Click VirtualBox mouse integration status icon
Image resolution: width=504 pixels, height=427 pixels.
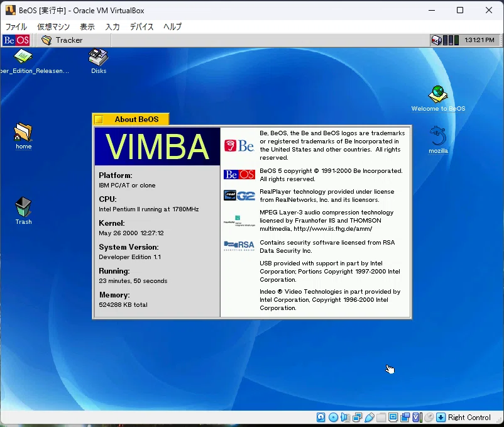(x=429, y=418)
